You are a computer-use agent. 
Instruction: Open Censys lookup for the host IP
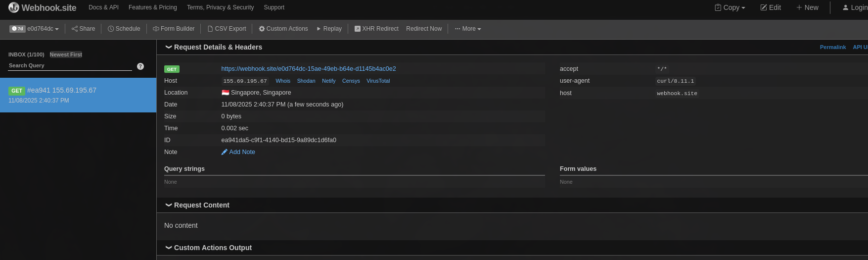[x=351, y=81]
